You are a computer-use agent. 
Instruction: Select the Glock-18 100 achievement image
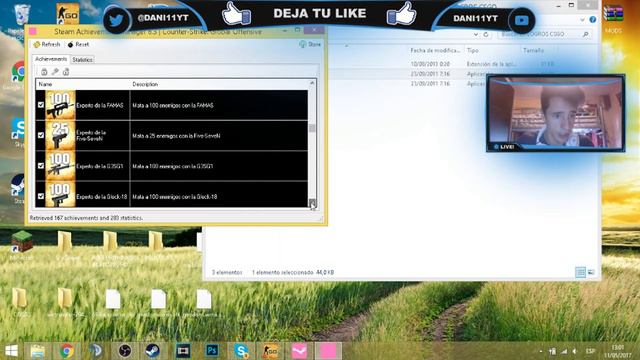(60, 195)
